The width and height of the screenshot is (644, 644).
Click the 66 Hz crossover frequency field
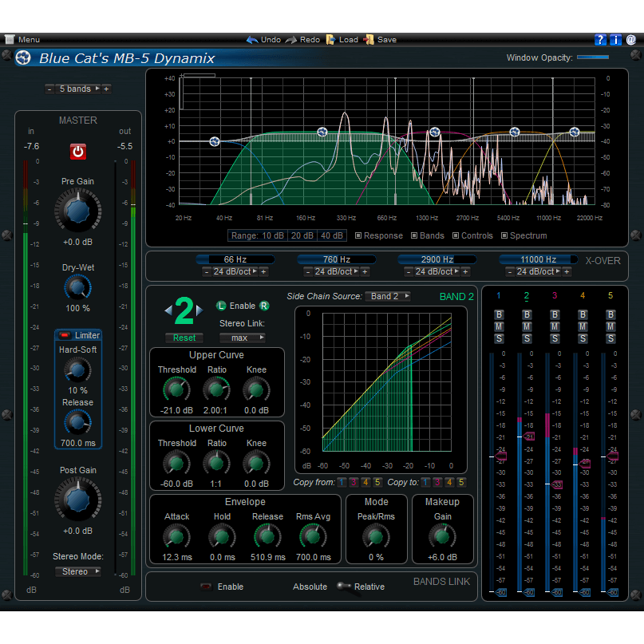pos(234,259)
